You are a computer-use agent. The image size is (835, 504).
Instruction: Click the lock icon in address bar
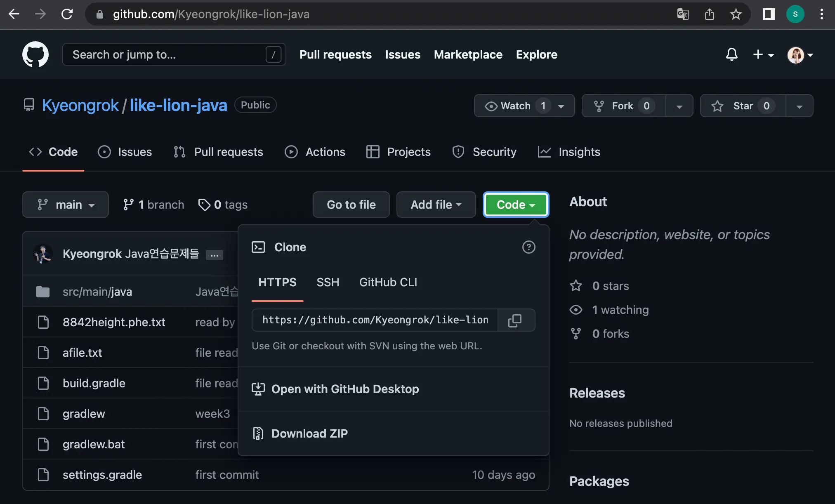(99, 14)
